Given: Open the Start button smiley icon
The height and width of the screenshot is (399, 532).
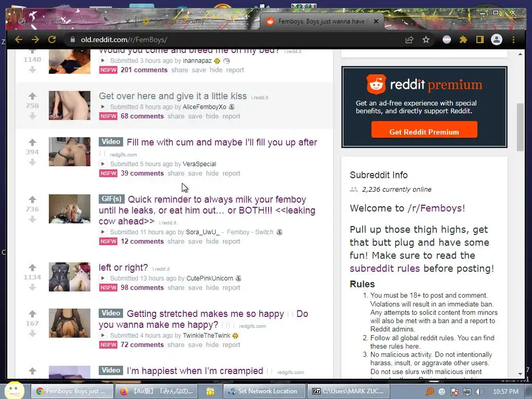Looking at the screenshot, I should [14, 391].
